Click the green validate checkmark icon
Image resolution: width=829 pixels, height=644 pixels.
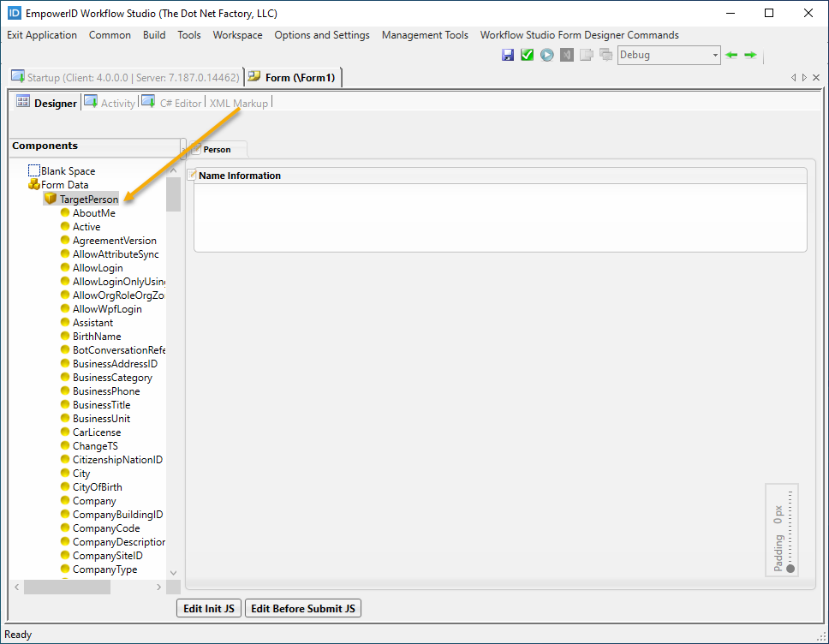coord(528,54)
